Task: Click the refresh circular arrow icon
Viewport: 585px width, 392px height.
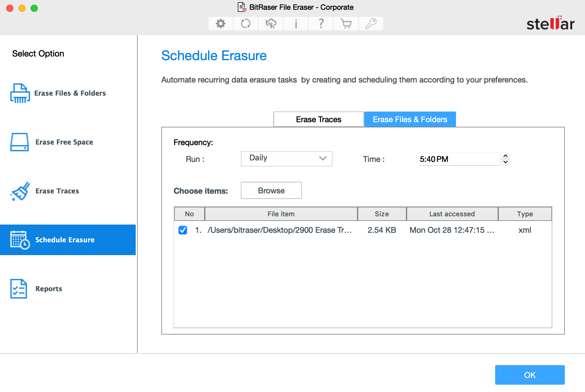Action: point(246,24)
